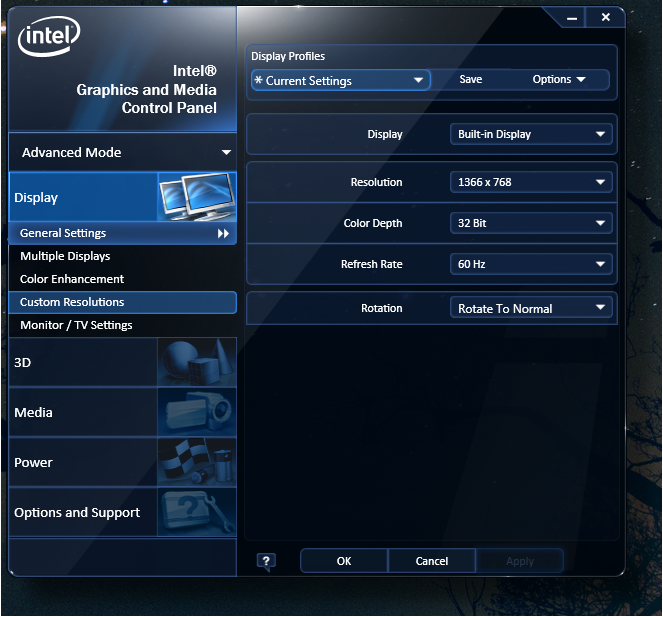Click the Display Profiles heading
This screenshot has width=663, height=617.
click(288, 56)
